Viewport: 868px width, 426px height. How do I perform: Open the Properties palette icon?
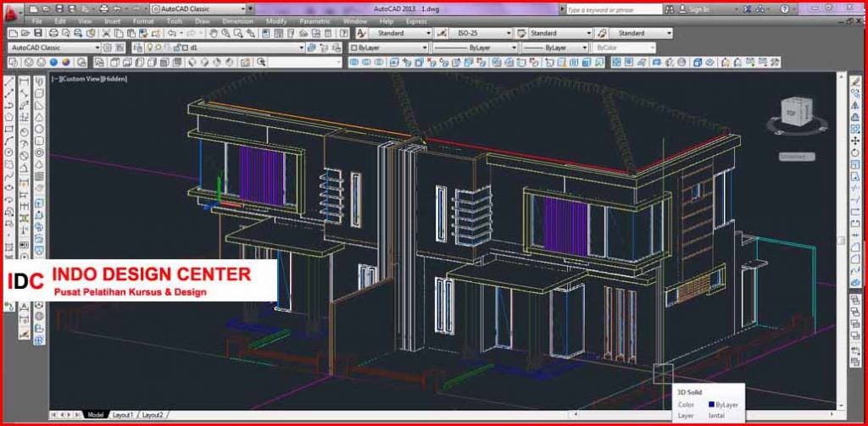(265, 33)
